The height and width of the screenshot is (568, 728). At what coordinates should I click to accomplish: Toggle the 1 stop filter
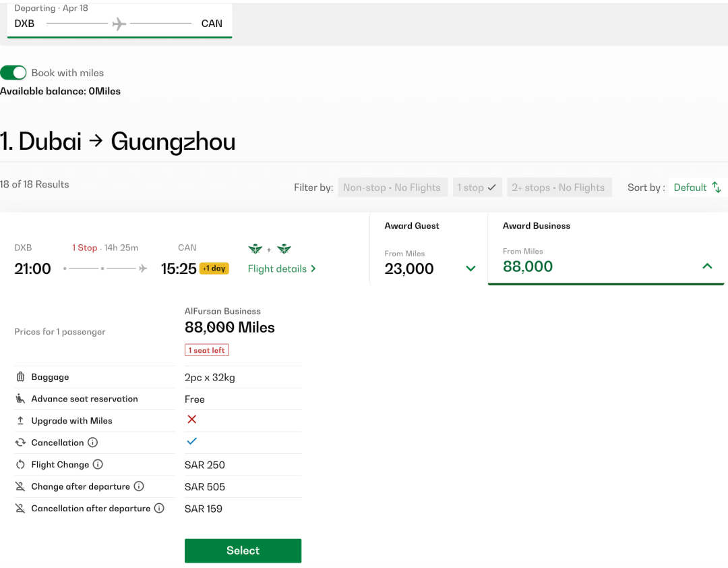click(x=477, y=188)
